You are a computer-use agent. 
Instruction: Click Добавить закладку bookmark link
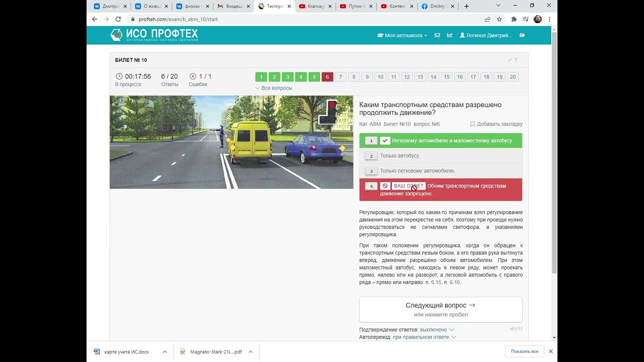[x=496, y=124]
